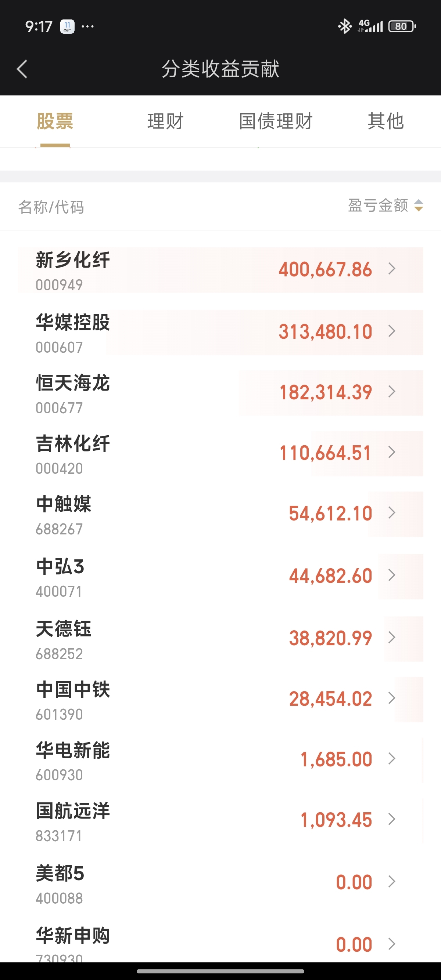Open chevron next to 吉林化纤 amount
Screen dimensions: 441x980
point(392,452)
